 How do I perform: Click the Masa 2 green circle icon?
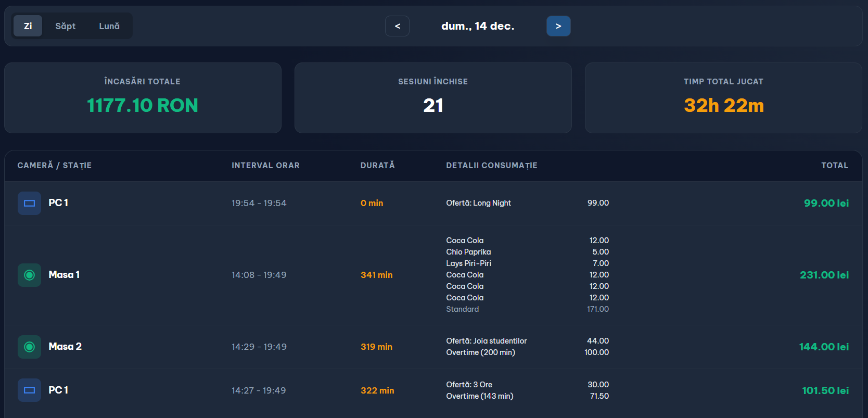(29, 347)
